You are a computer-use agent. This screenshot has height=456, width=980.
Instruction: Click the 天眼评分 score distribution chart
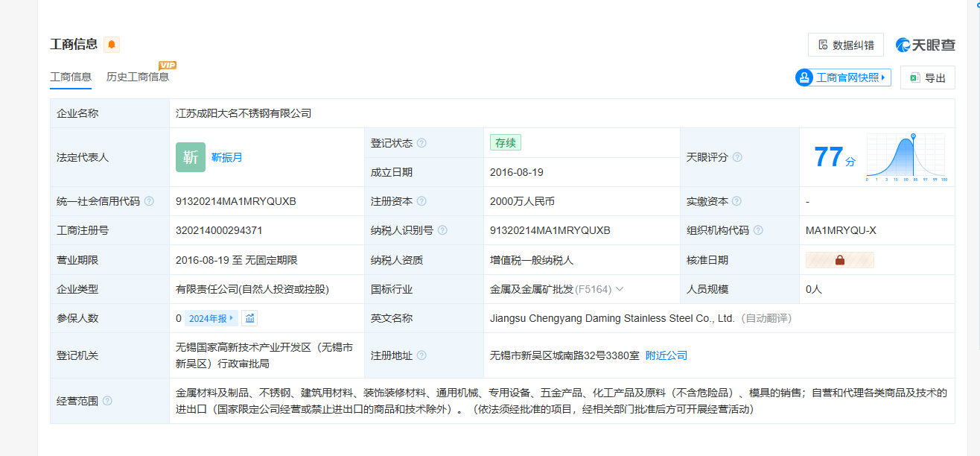(x=906, y=157)
